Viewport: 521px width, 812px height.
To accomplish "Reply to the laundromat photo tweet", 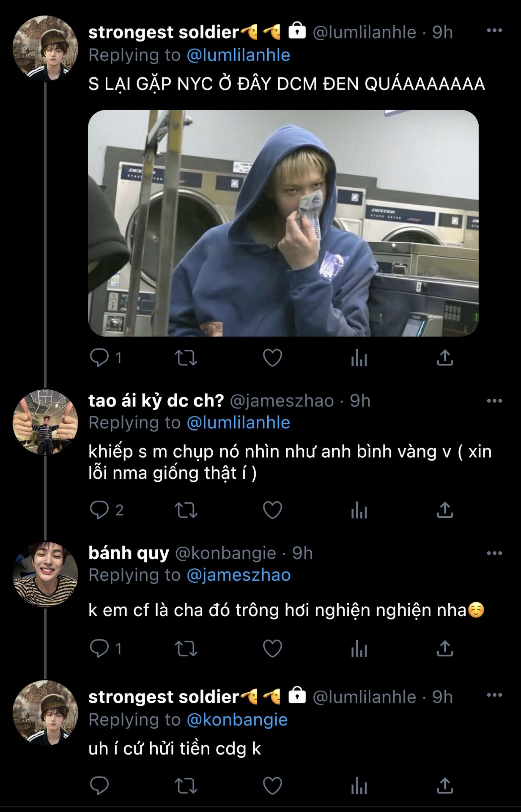I will pyautogui.click(x=100, y=358).
